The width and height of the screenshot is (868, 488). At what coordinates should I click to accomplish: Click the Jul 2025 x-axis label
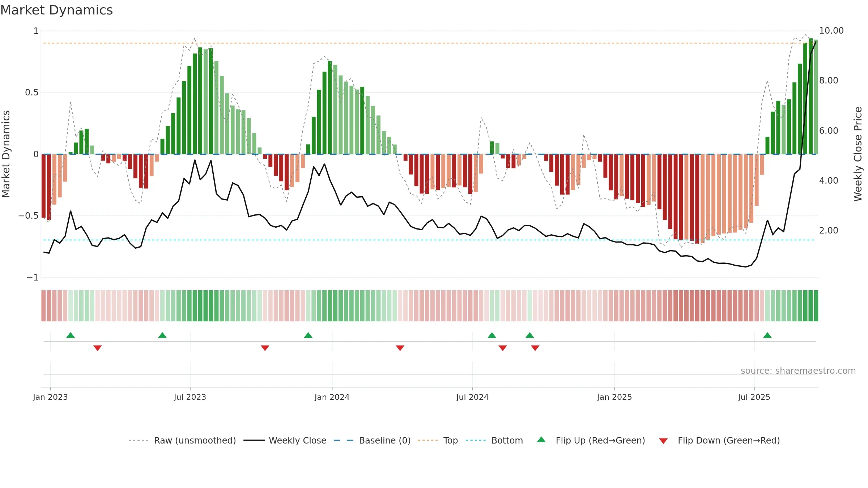click(x=754, y=397)
